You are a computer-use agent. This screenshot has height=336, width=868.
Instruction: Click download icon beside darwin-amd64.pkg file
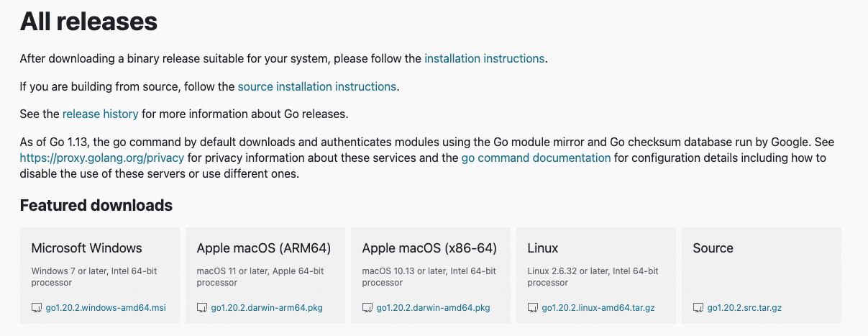click(367, 308)
